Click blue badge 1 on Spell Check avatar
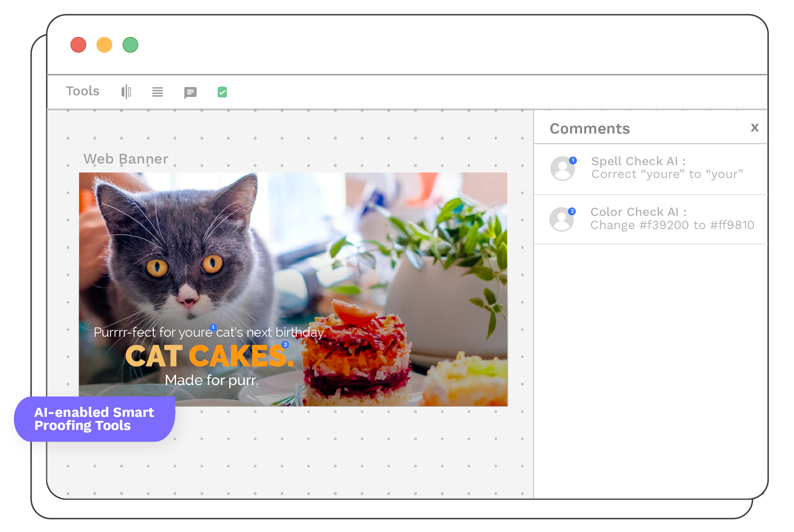The width and height of the screenshot is (794, 532). point(573,160)
